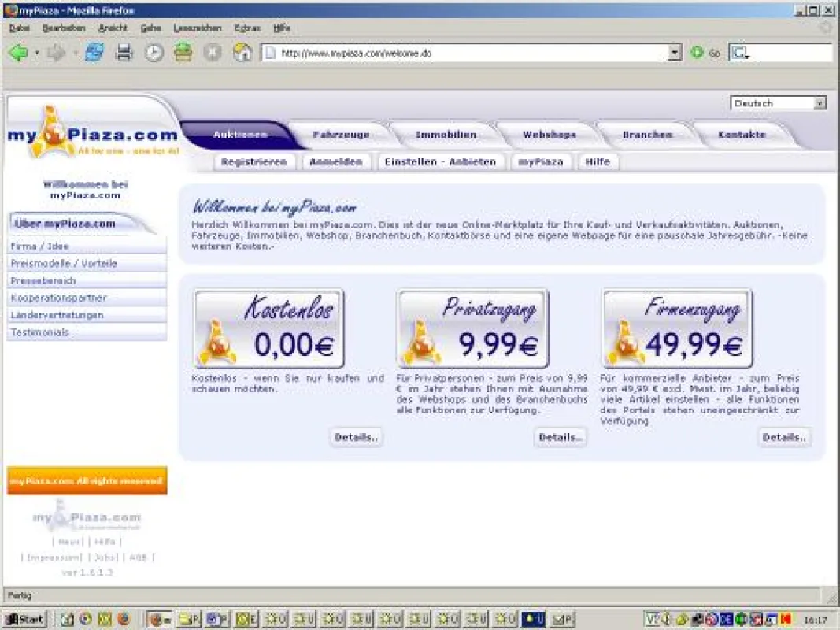Open the Bearbeiten menu

[63, 28]
